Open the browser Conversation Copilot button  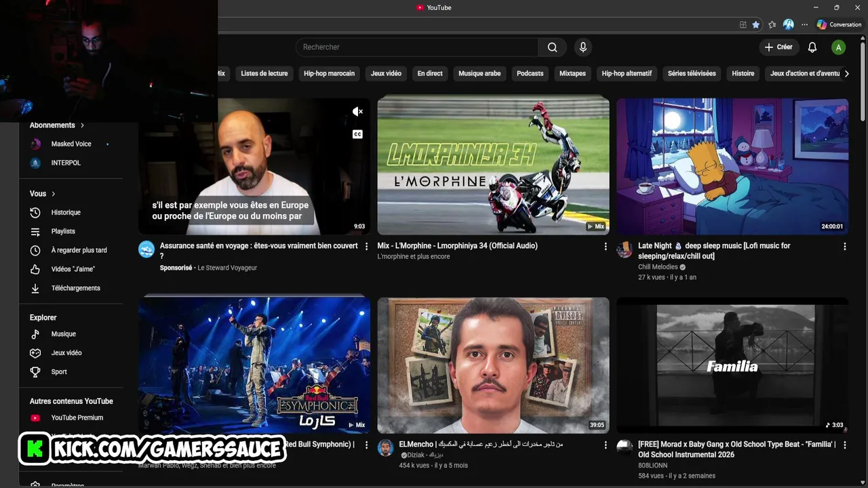pos(840,24)
